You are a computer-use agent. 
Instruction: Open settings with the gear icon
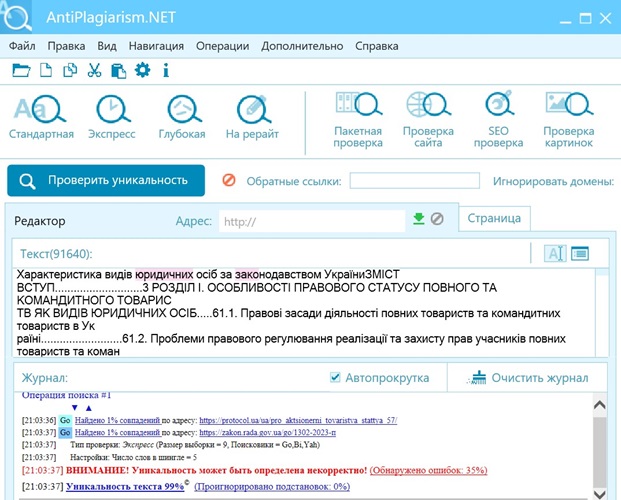(x=143, y=70)
